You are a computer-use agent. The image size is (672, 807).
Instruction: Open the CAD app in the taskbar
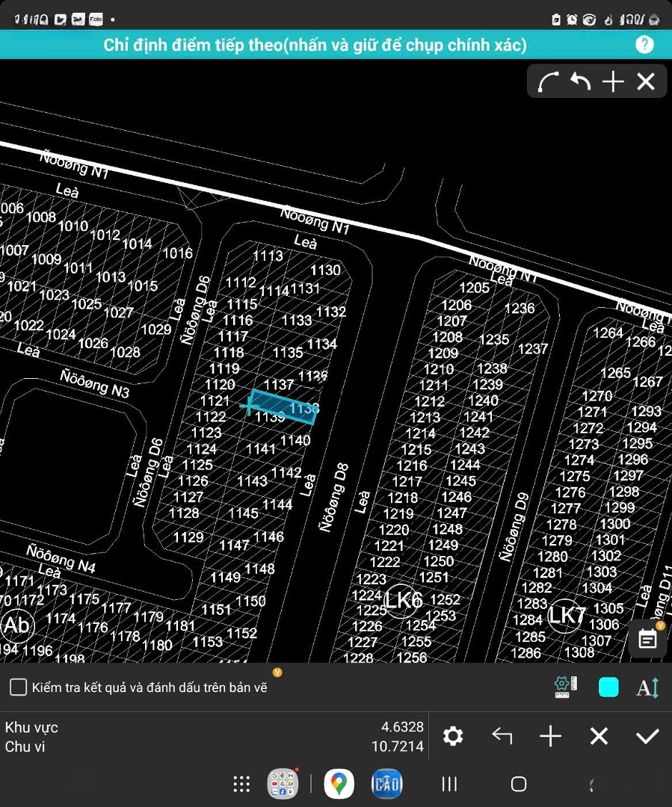[386, 784]
